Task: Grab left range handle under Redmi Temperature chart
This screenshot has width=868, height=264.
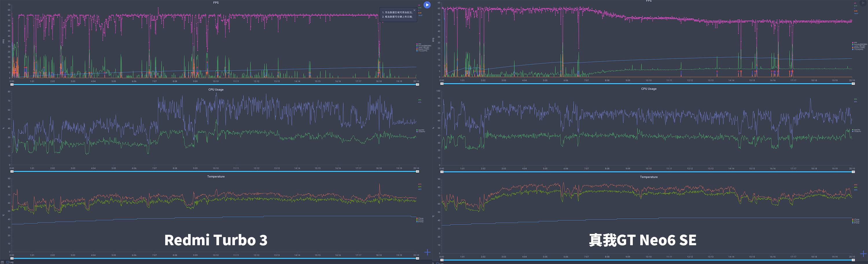Action: (12, 258)
